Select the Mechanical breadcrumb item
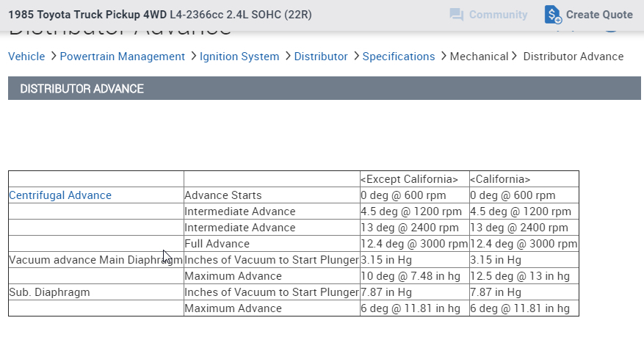Viewport: 644px width, 340px height. tap(479, 57)
